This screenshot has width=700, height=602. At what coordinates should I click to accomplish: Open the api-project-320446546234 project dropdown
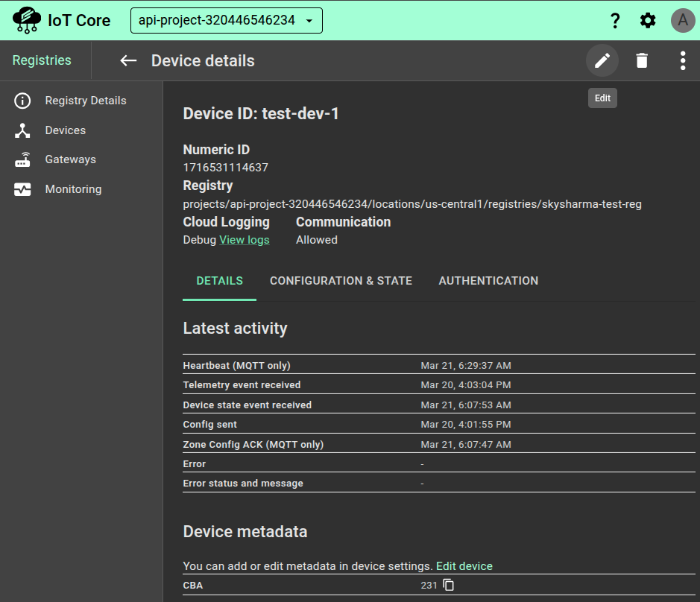point(227,21)
